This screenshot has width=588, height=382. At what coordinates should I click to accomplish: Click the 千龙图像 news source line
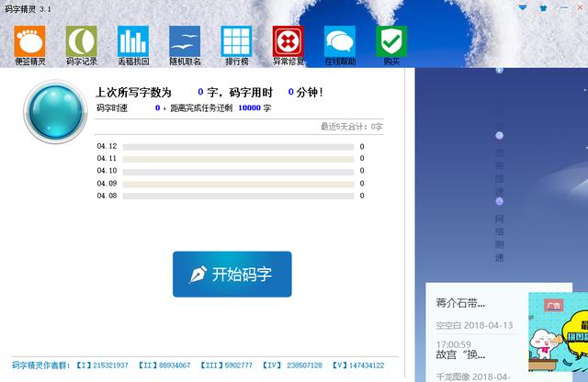(x=472, y=376)
